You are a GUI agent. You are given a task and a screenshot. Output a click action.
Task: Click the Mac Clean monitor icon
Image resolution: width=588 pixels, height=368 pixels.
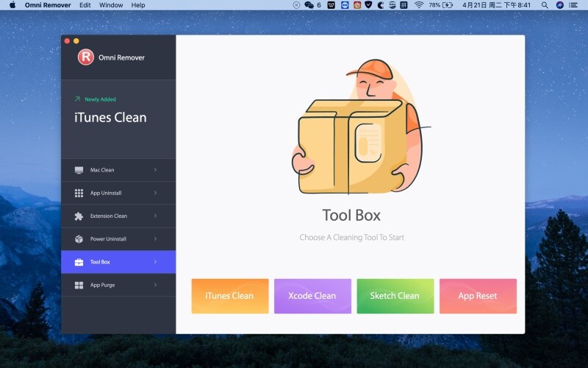(79, 170)
